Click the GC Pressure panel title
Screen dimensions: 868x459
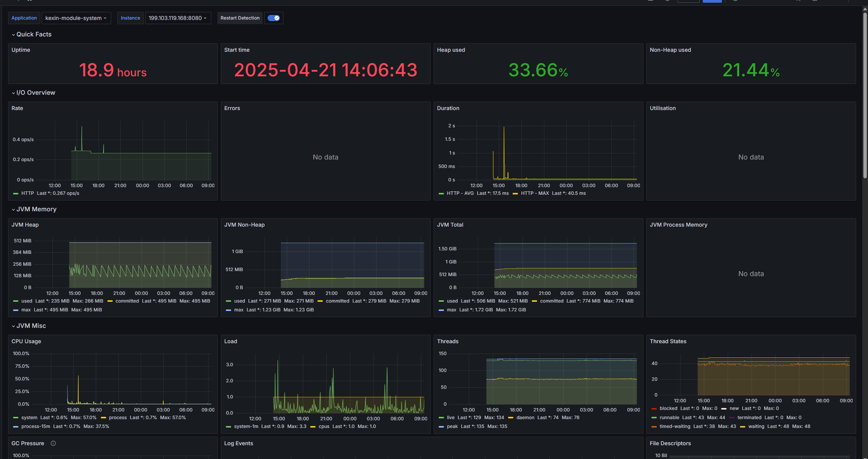(x=28, y=443)
